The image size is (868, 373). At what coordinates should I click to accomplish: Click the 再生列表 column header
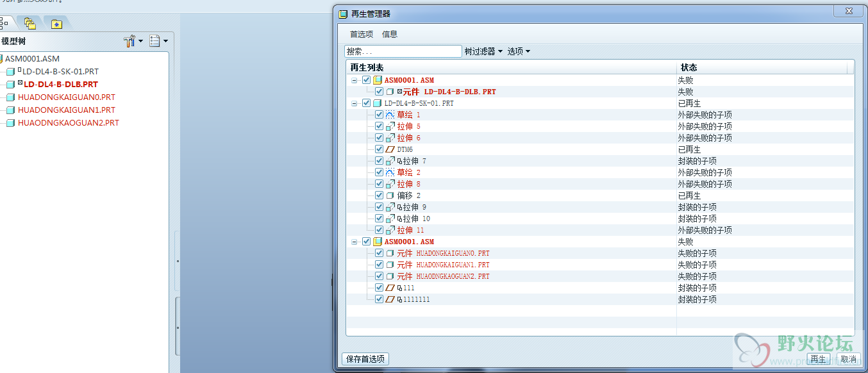pyautogui.click(x=512, y=67)
